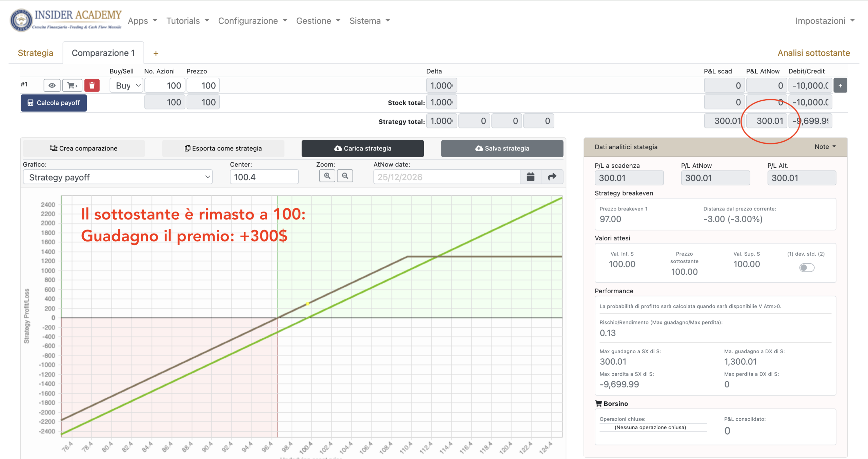Screen dimensions: 868x459
Task: Click Crea comparazione button
Action: tap(84, 148)
